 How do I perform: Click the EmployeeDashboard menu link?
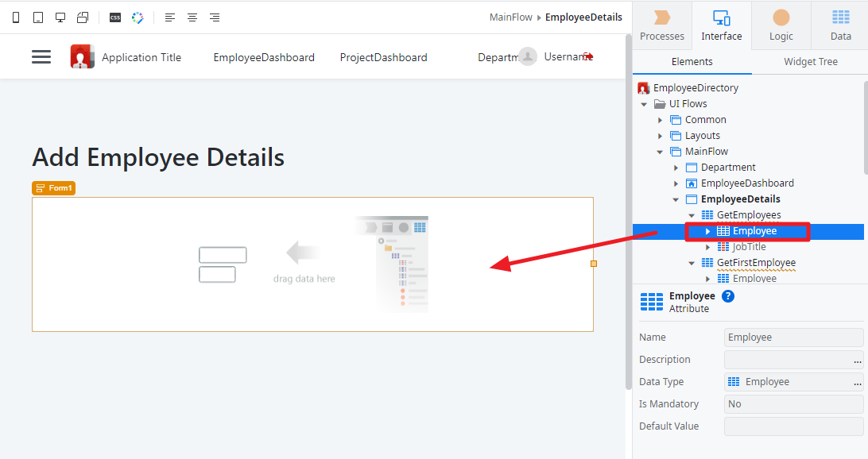pos(264,57)
